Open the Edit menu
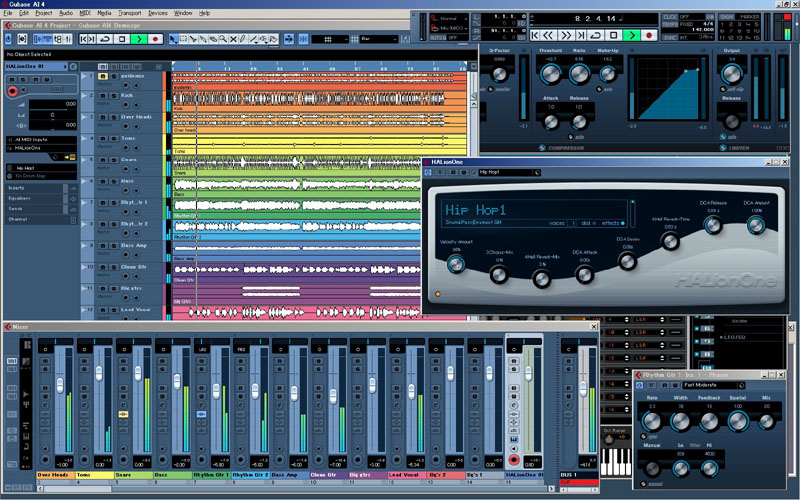Image resolution: width=800 pixels, height=500 pixels. pyautogui.click(x=24, y=13)
